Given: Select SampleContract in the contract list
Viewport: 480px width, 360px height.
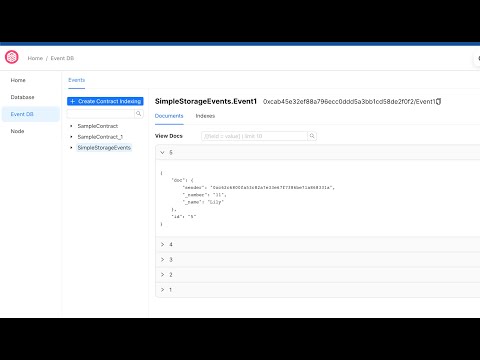Looking at the screenshot, I should [98, 126].
